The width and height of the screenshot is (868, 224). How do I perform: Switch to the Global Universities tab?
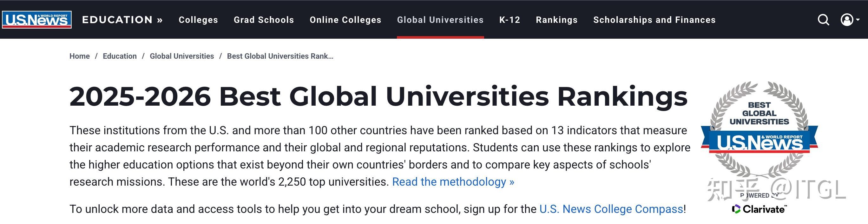click(x=440, y=20)
